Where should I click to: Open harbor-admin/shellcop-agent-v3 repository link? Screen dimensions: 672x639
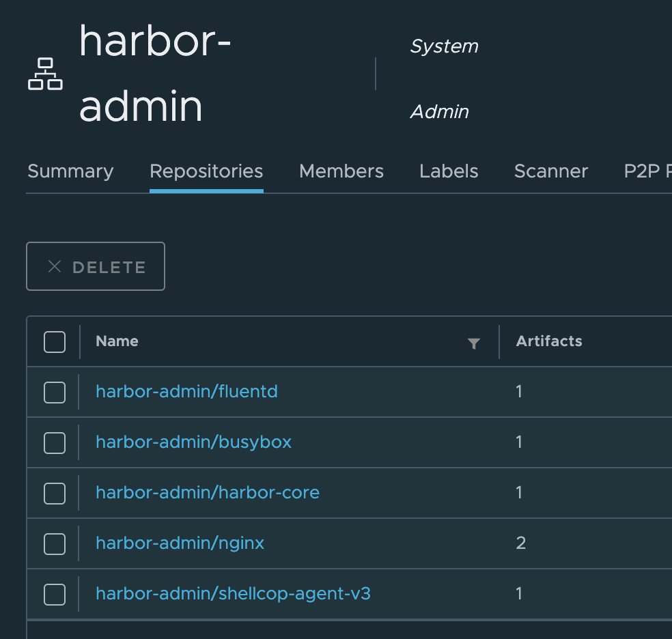pos(233,594)
